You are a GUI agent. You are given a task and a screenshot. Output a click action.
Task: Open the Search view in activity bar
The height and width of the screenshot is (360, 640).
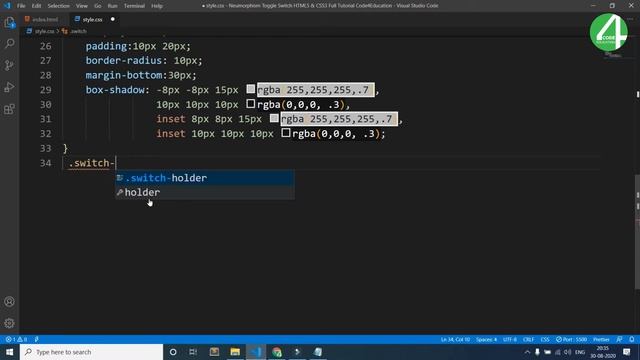pos(9,43)
